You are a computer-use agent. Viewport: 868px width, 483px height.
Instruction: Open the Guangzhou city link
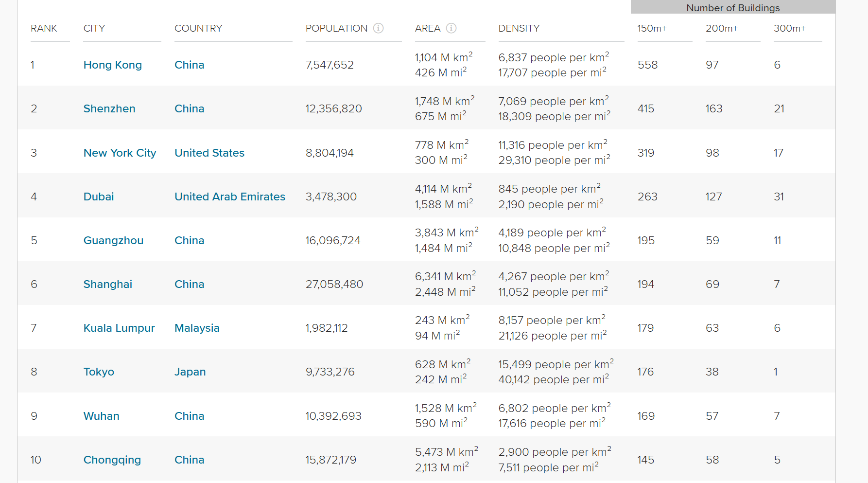point(113,240)
